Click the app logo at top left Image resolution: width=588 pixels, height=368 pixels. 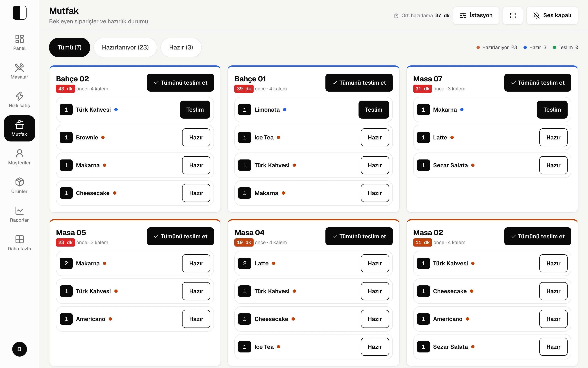[x=19, y=13]
